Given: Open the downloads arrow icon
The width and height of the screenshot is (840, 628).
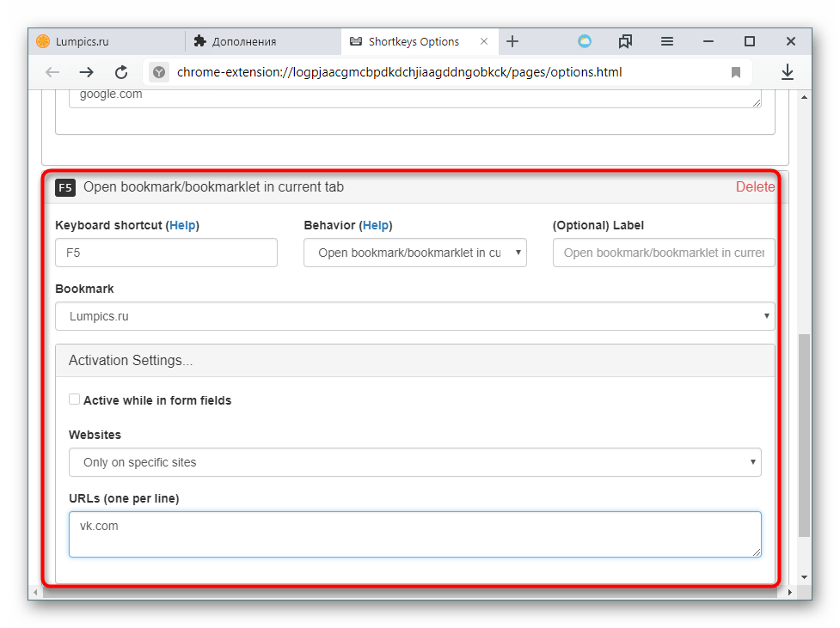Looking at the screenshot, I should point(787,72).
